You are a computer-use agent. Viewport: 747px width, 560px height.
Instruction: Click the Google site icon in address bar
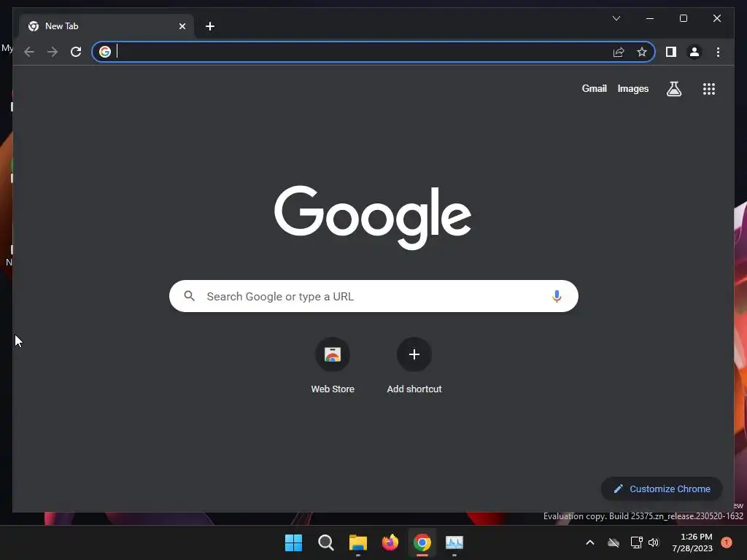105,52
